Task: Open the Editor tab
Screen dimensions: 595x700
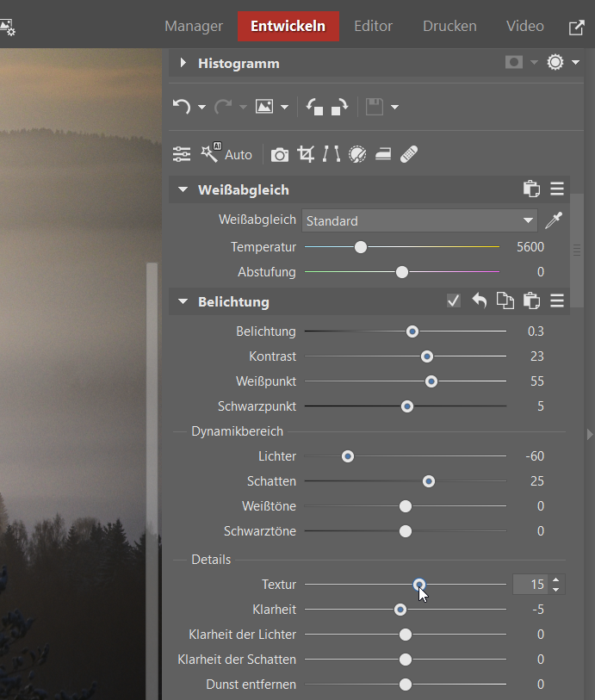Action: click(x=374, y=26)
